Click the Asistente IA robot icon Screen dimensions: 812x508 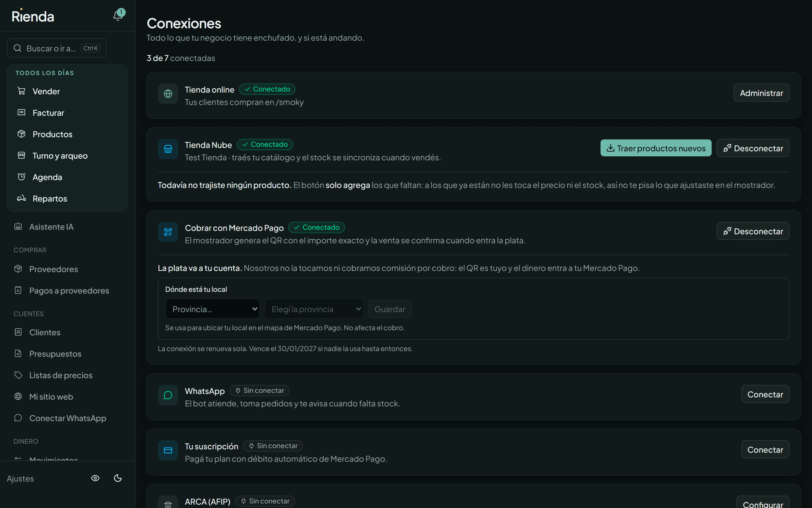[18, 227]
